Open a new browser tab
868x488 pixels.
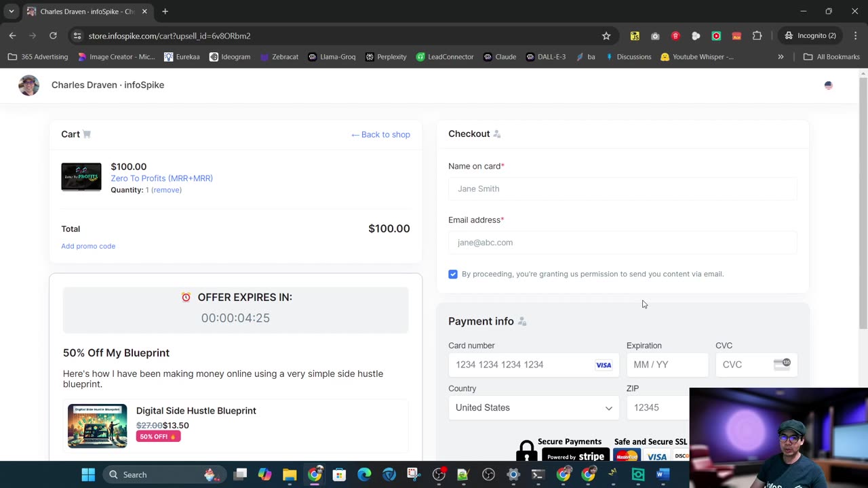[x=165, y=12]
